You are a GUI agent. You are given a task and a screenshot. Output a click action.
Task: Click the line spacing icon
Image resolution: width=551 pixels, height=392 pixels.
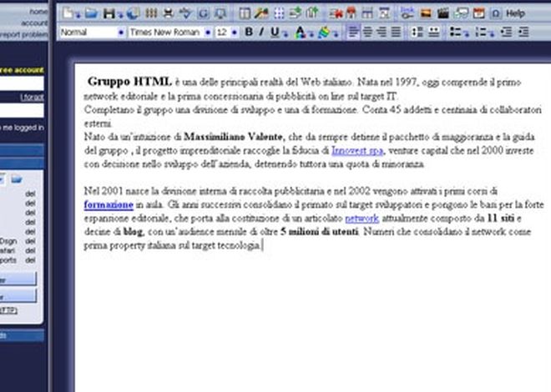[417, 32]
